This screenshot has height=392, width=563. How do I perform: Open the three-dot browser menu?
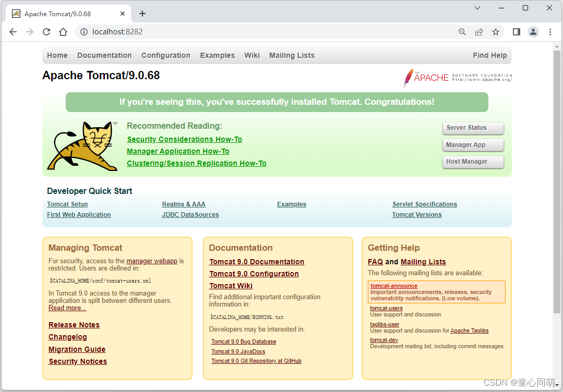pos(550,32)
